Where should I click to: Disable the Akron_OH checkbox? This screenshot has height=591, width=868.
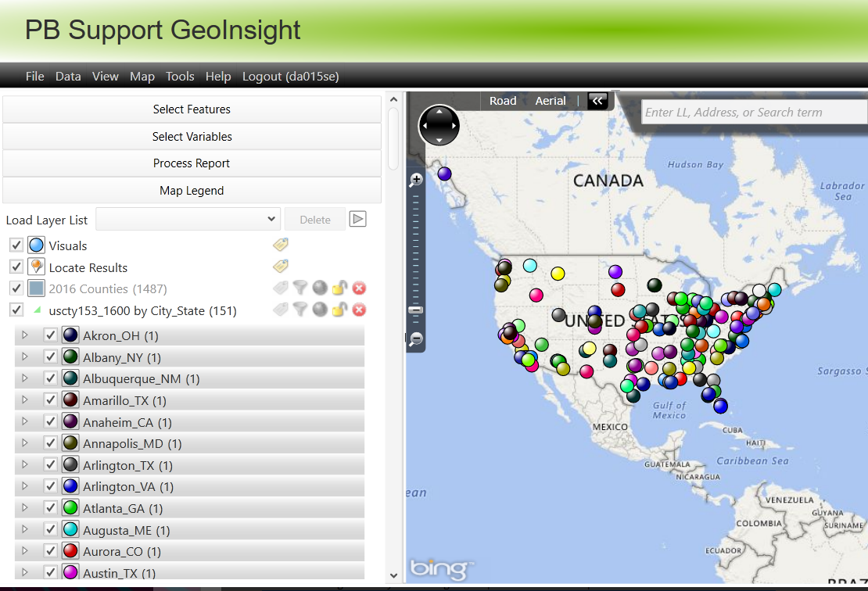pos(50,334)
